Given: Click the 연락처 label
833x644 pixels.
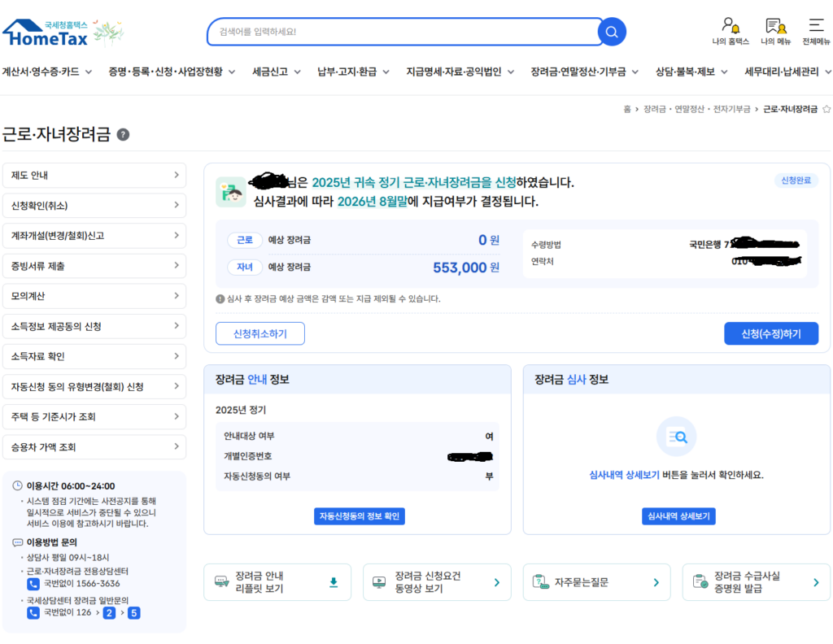Looking at the screenshot, I should [543, 262].
